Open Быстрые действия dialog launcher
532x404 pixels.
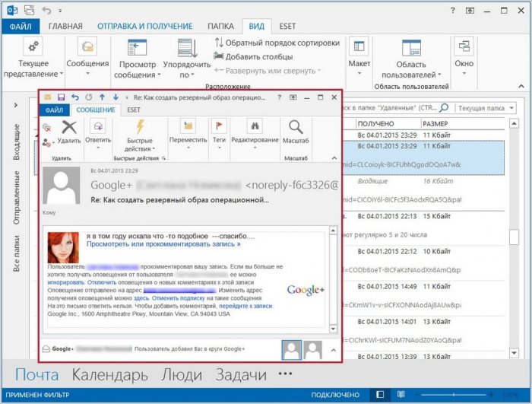(164, 158)
